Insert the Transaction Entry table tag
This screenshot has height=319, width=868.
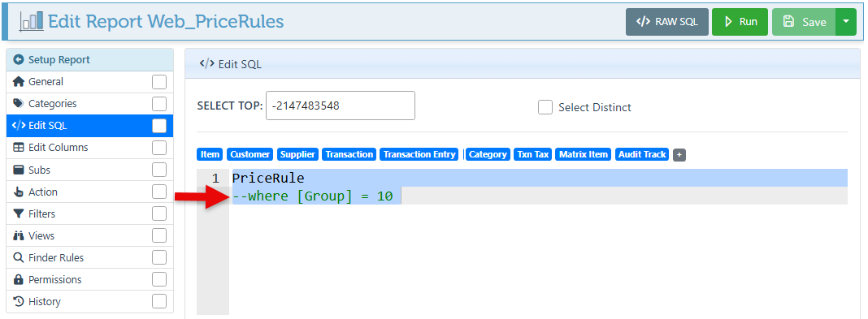coord(419,155)
